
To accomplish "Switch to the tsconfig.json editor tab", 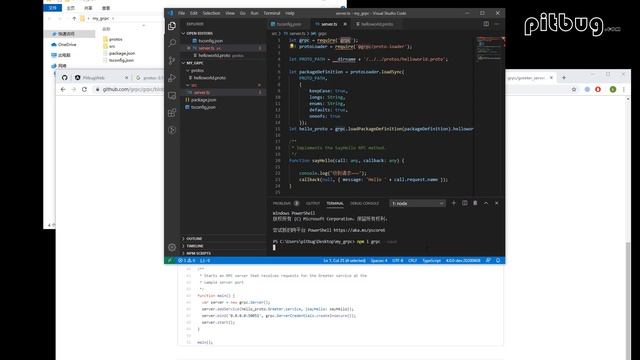I will 289,24.
